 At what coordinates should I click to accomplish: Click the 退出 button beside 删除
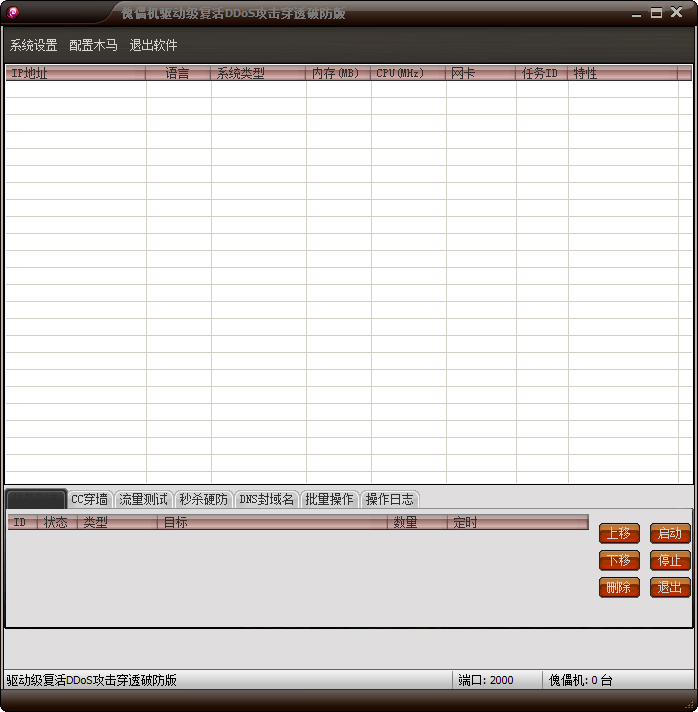tap(669, 588)
